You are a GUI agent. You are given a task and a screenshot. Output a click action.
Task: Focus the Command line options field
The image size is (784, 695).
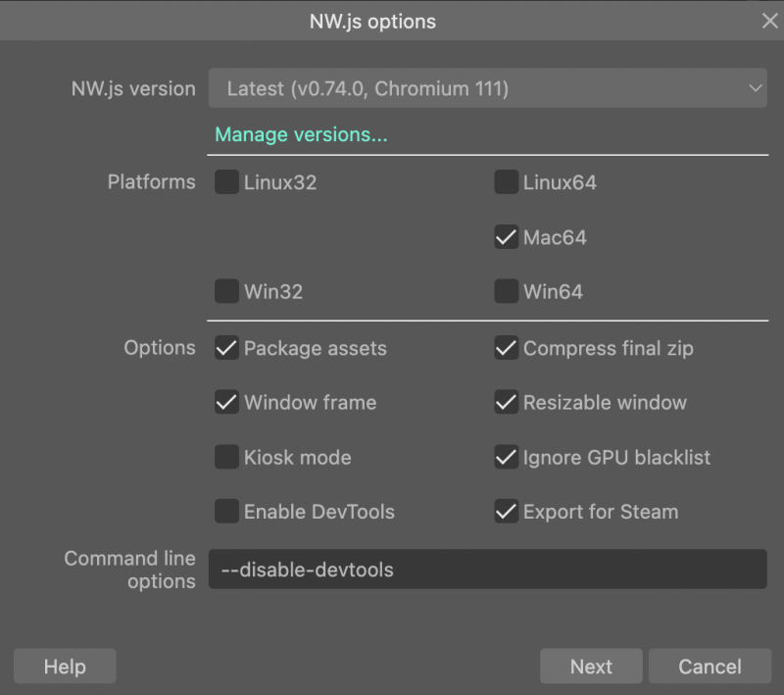(487, 569)
